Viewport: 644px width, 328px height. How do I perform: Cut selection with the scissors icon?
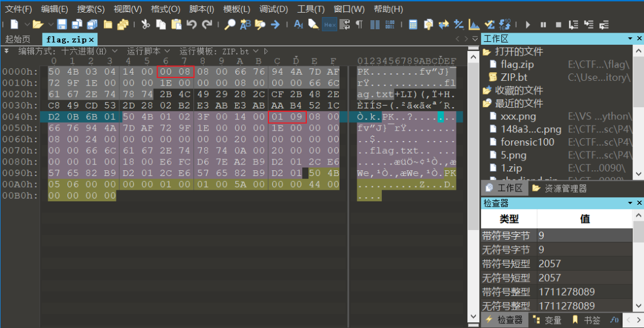[146, 25]
